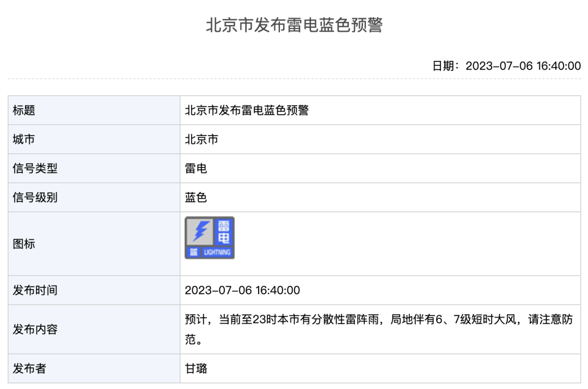
Task: Click the 发布者 row label
Action: [x=29, y=369]
